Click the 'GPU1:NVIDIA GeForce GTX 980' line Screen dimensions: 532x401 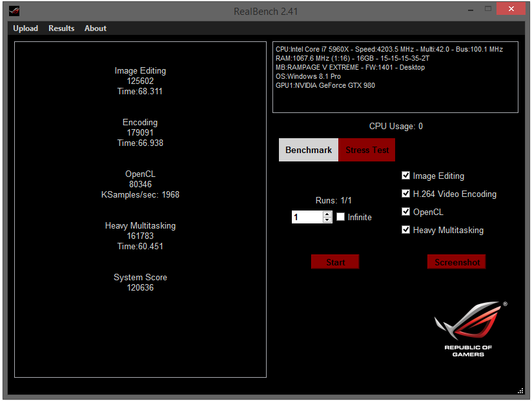pyautogui.click(x=325, y=85)
